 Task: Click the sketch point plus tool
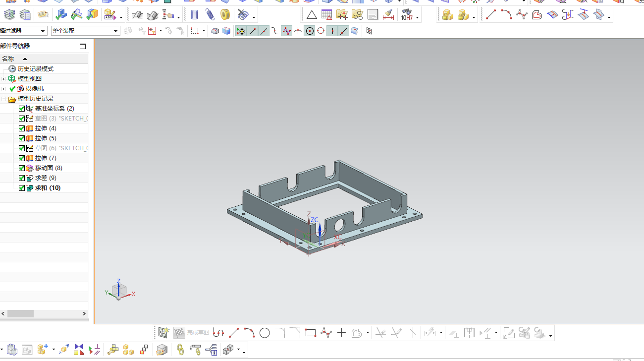point(341,333)
